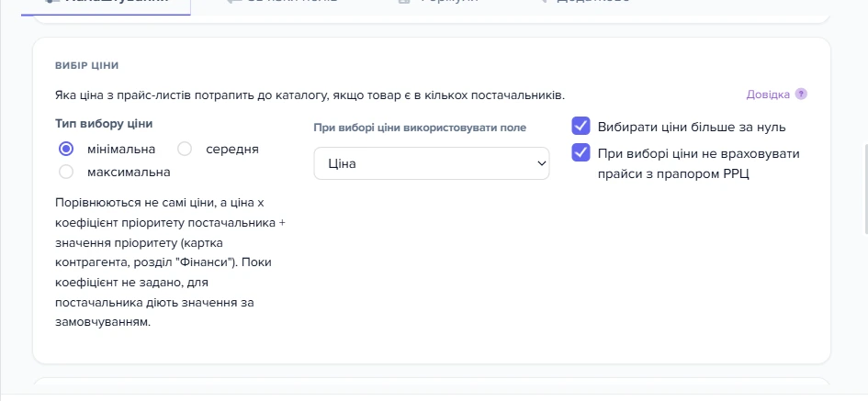
Task: Open the Ціна field dropdown
Action: pyautogui.click(x=431, y=163)
